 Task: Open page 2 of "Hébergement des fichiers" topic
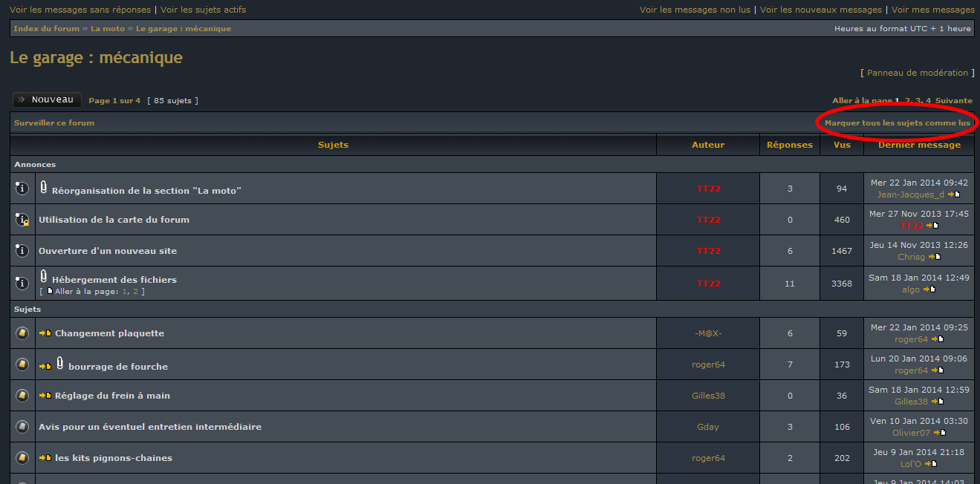(135, 292)
